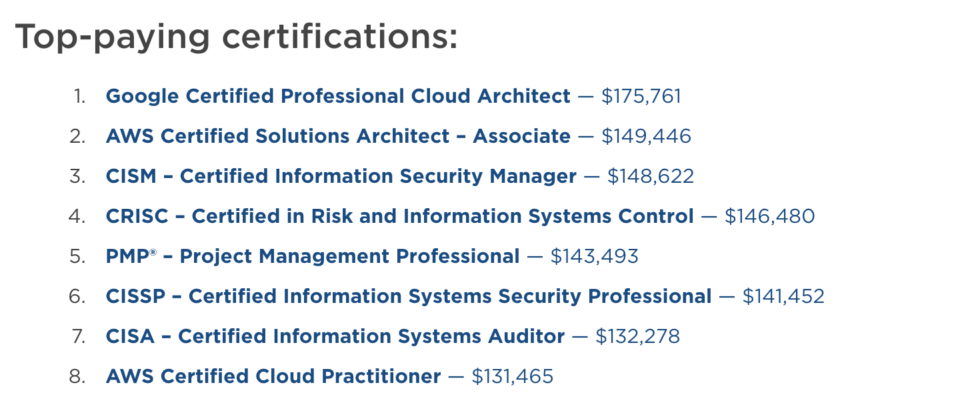
Task: Visit the CRISC certification link
Action: 400,217
